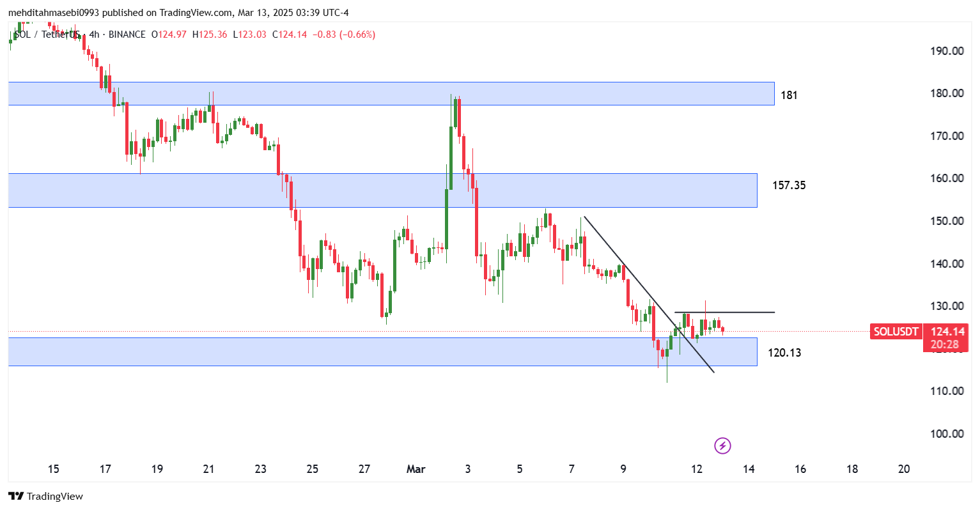980x510 pixels.
Task: Click the 15 date on time axis
Action: click(x=54, y=469)
